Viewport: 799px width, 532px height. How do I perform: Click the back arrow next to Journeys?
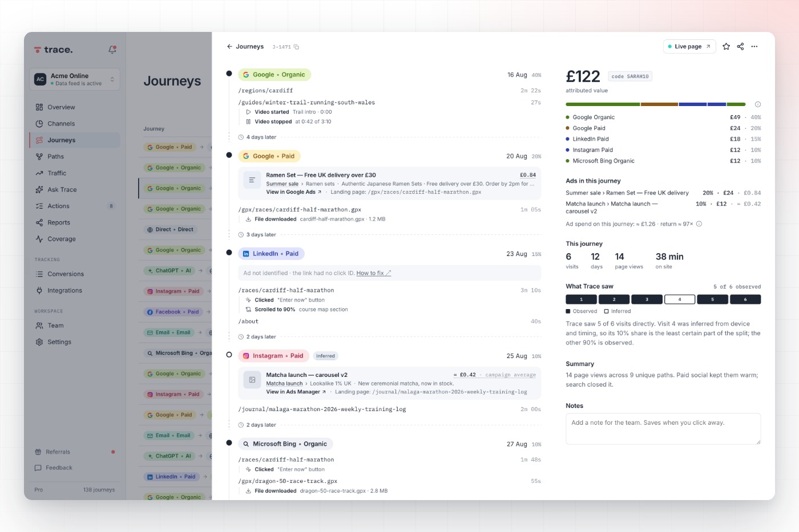[229, 47]
